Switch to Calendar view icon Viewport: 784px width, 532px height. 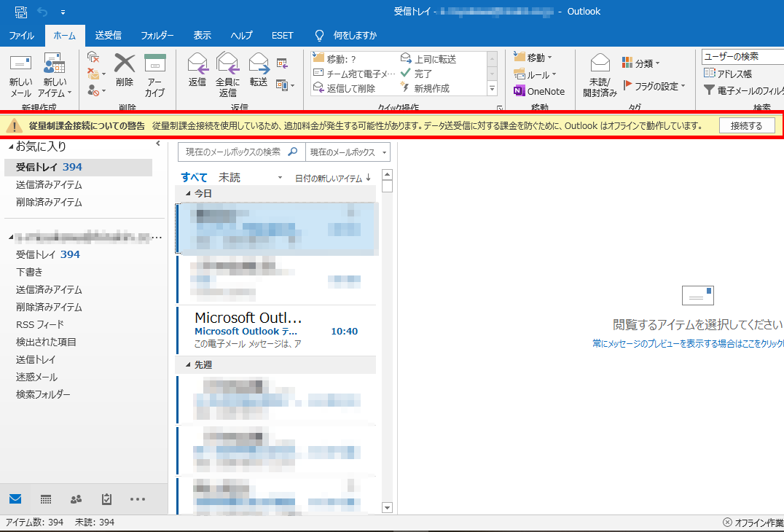(45, 499)
